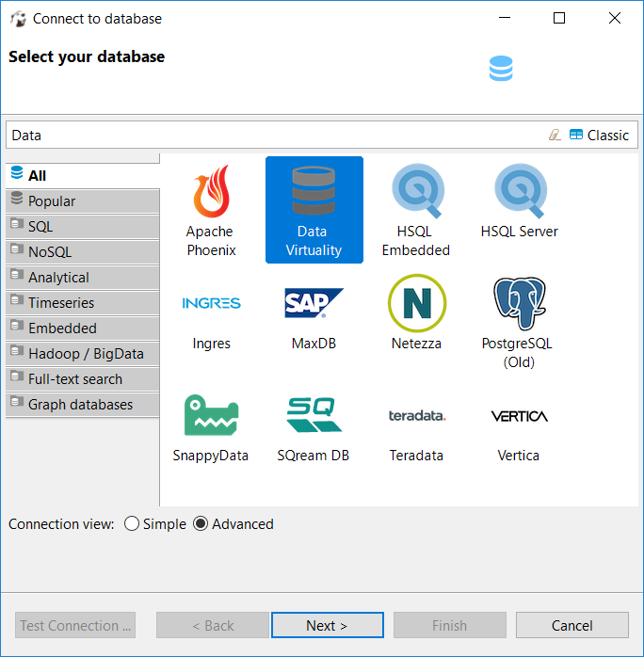Minimize the Connect to database window
This screenshot has height=657, width=644.
[x=505, y=18]
